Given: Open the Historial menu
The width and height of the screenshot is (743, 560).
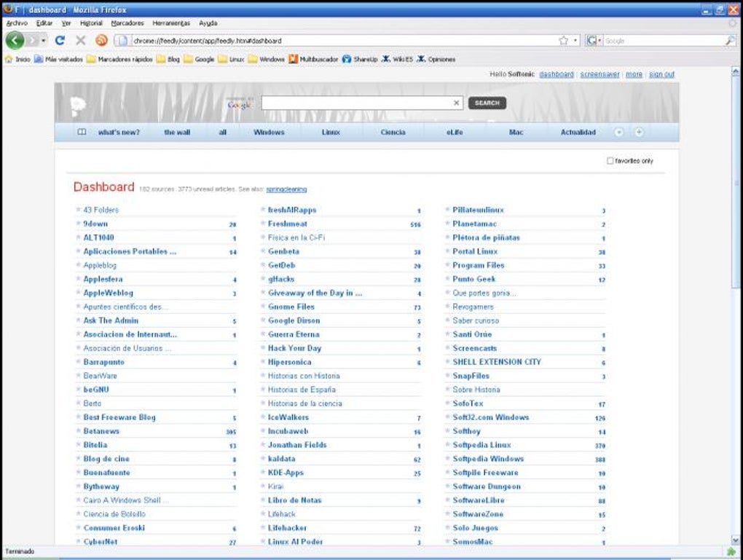Looking at the screenshot, I should click(x=91, y=23).
